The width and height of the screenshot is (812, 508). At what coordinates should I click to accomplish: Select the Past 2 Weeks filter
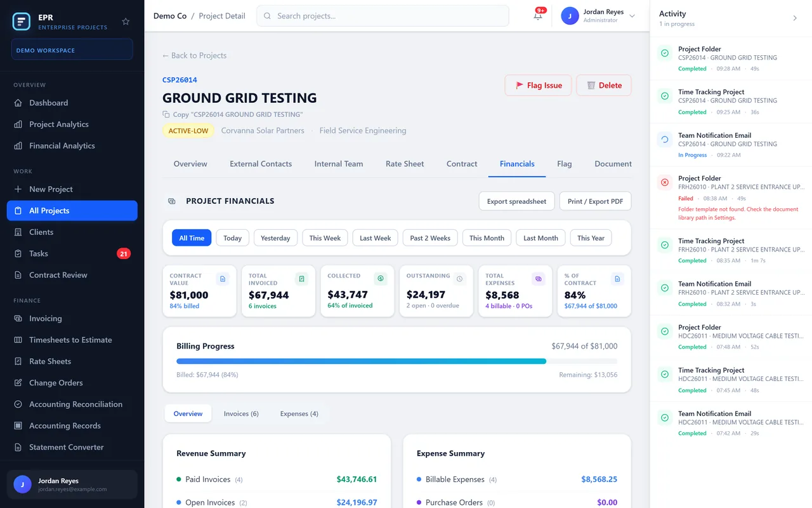point(430,238)
